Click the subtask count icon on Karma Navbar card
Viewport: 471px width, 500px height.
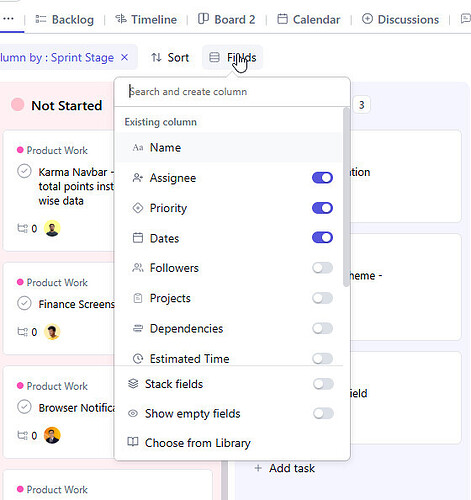point(23,229)
